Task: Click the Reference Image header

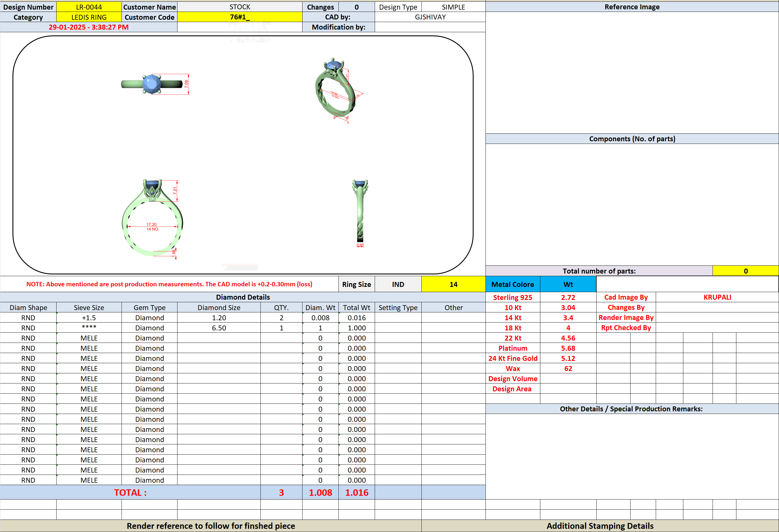Action: pos(632,7)
